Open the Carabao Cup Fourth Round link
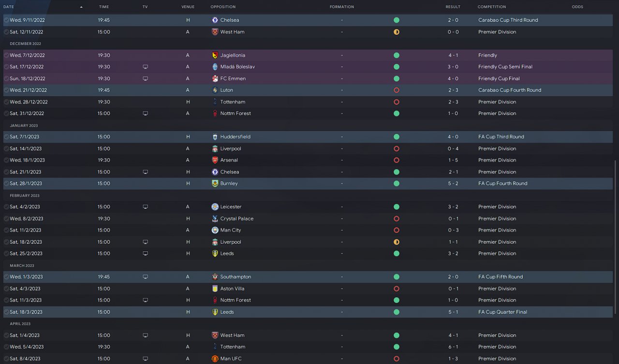The image size is (619, 364). (509, 90)
